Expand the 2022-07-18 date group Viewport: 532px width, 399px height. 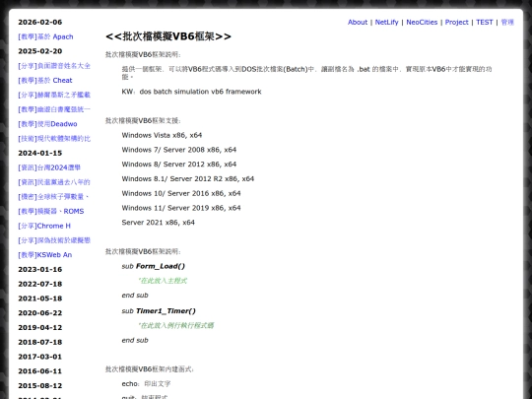[40, 284]
